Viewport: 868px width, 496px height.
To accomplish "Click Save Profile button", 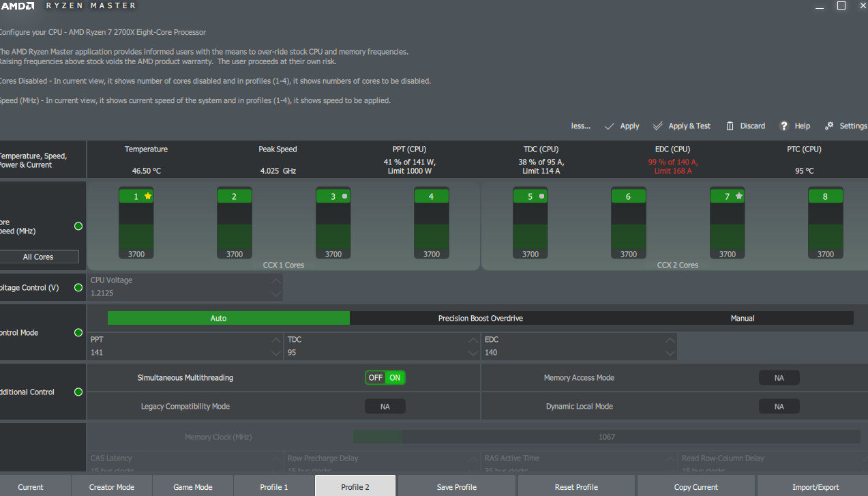I will coord(457,487).
